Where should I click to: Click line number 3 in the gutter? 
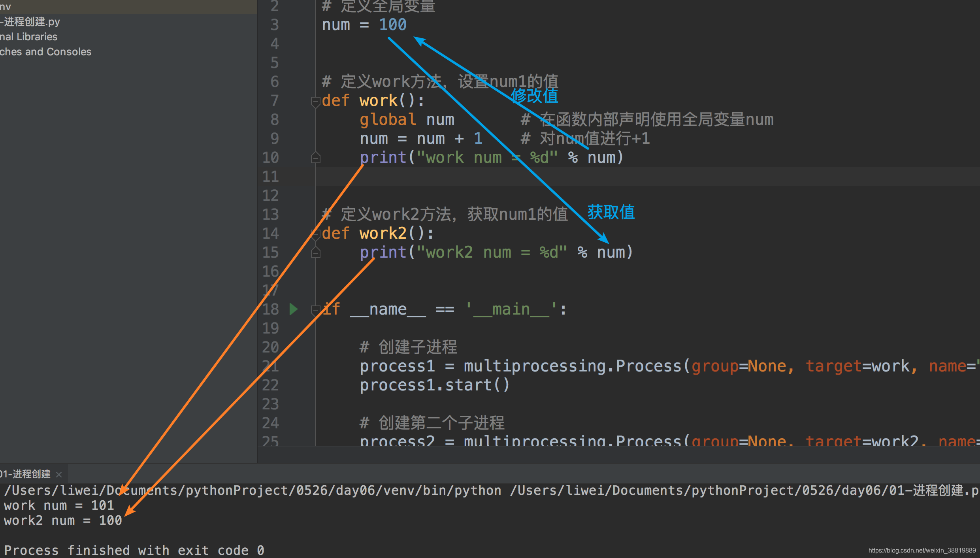click(274, 25)
